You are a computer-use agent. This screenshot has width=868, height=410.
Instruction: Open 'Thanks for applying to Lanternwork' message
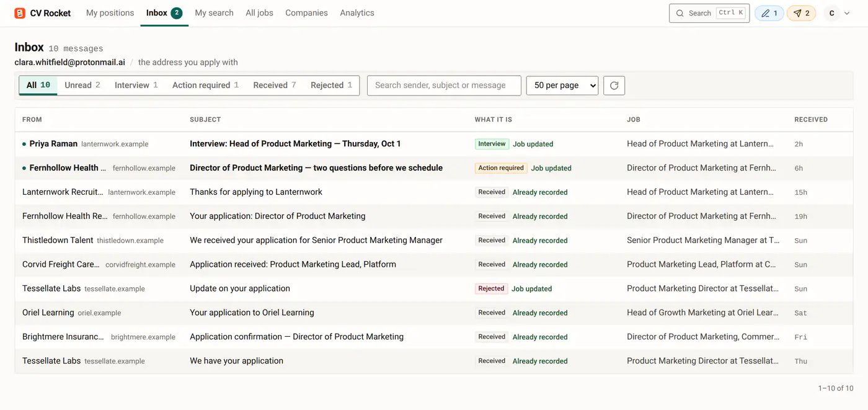click(256, 192)
